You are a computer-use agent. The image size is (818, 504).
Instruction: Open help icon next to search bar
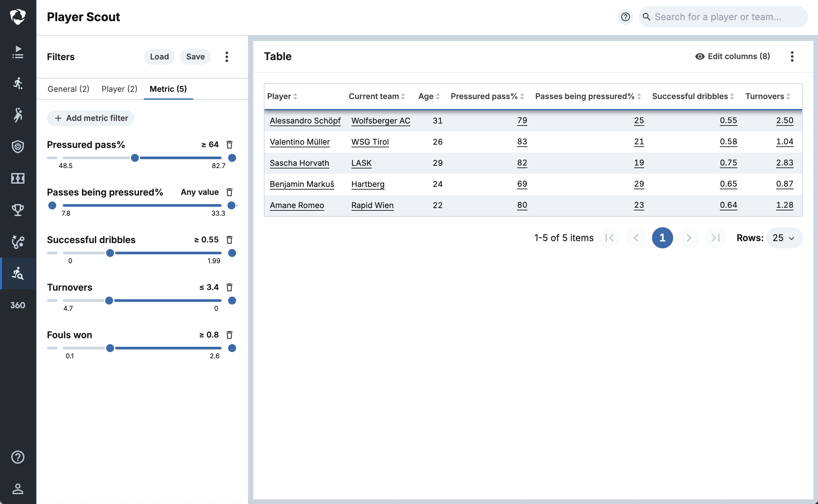pos(625,17)
